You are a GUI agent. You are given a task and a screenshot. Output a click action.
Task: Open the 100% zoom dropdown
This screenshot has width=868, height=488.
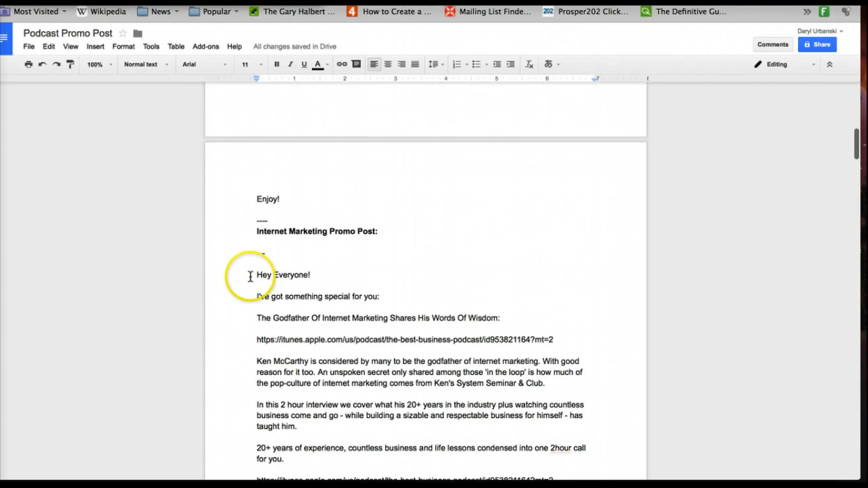[99, 64]
